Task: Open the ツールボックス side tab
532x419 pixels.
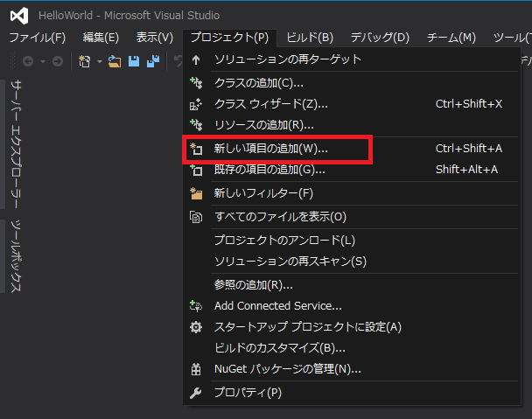Action: point(16,256)
